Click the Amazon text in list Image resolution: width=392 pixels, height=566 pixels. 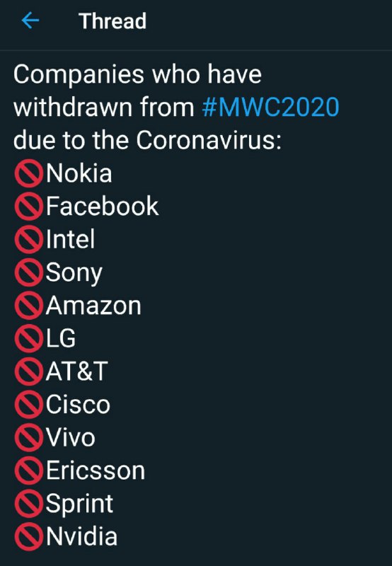(x=93, y=306)
